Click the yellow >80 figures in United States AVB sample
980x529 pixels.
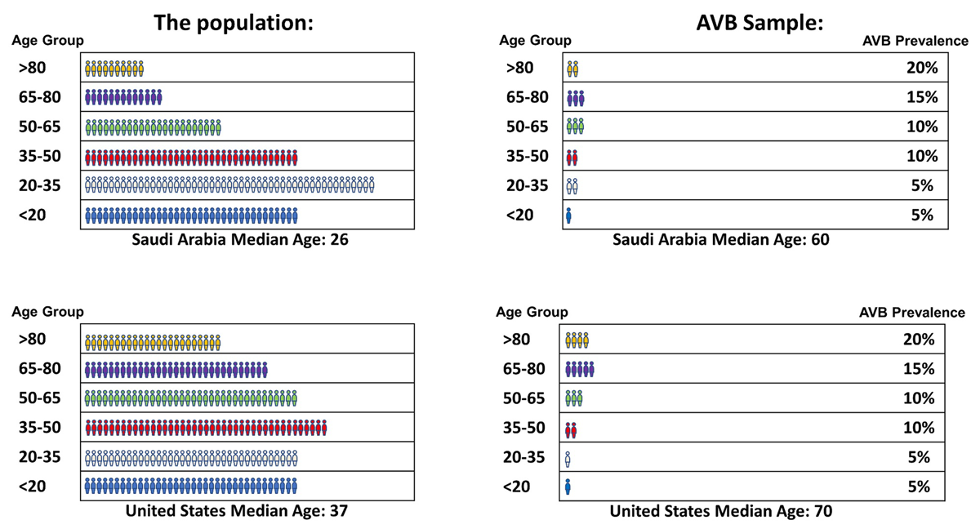click(577, 340)
